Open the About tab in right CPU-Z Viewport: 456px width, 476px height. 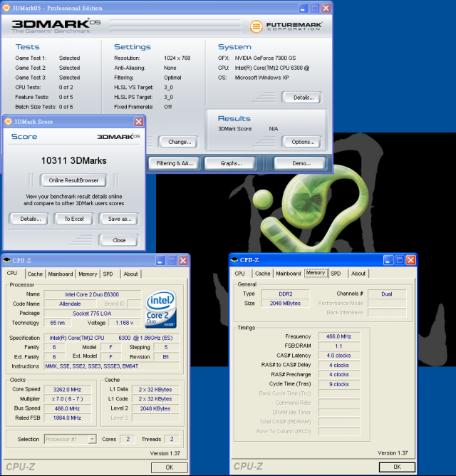[358, 273]
